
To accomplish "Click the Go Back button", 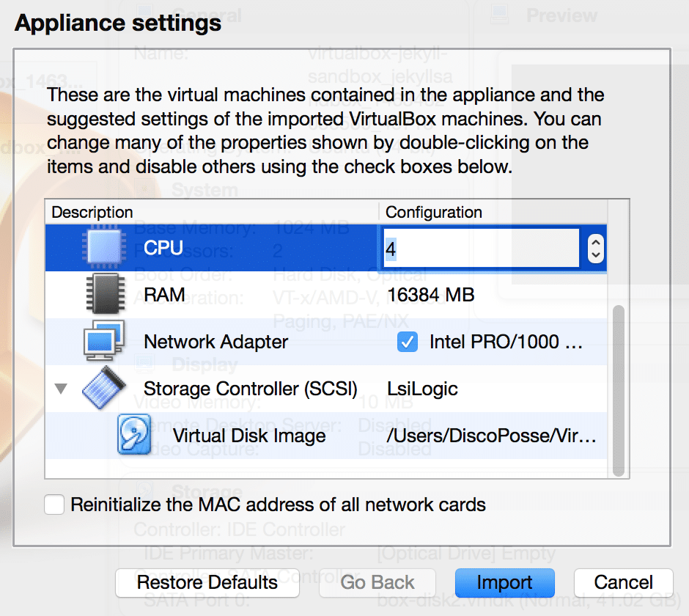I will click(x=377, y=582).
